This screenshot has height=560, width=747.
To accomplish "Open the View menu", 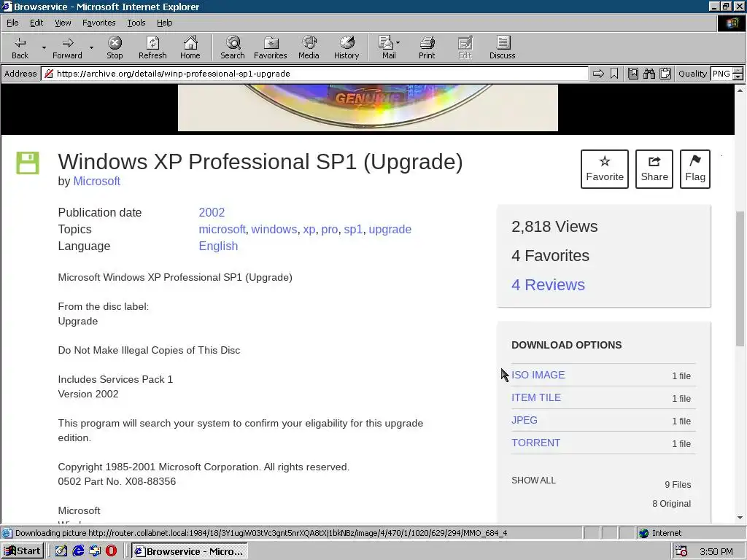I will [x=63, y=23].
